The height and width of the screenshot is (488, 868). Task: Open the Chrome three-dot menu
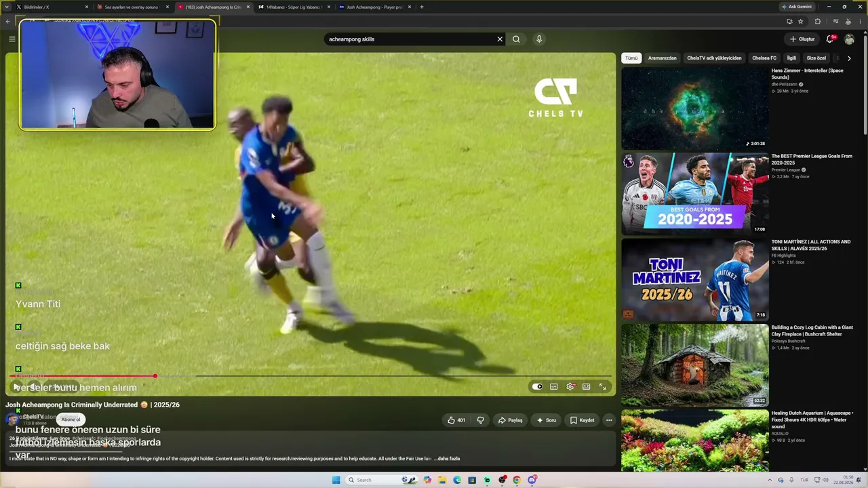[860, 21]
